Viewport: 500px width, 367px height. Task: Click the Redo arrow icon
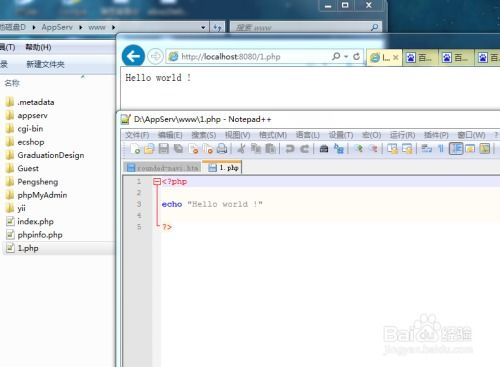(x=304, y=149)
